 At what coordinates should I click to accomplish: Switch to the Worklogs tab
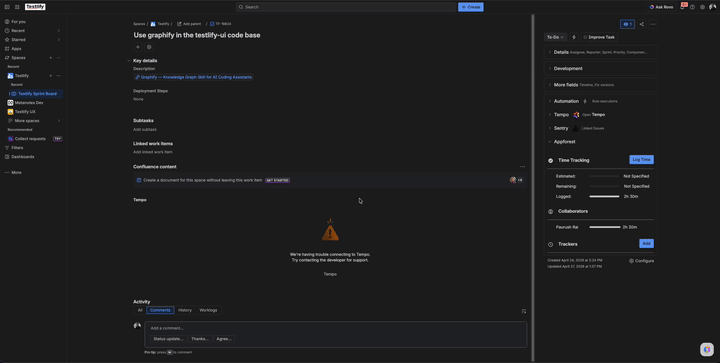(x=208, y=310)
